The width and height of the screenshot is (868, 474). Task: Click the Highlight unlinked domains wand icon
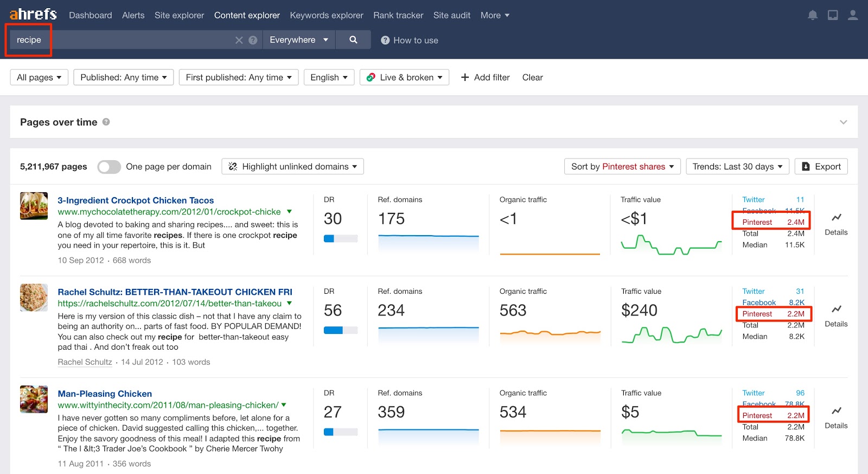click(x=233, y=167)
